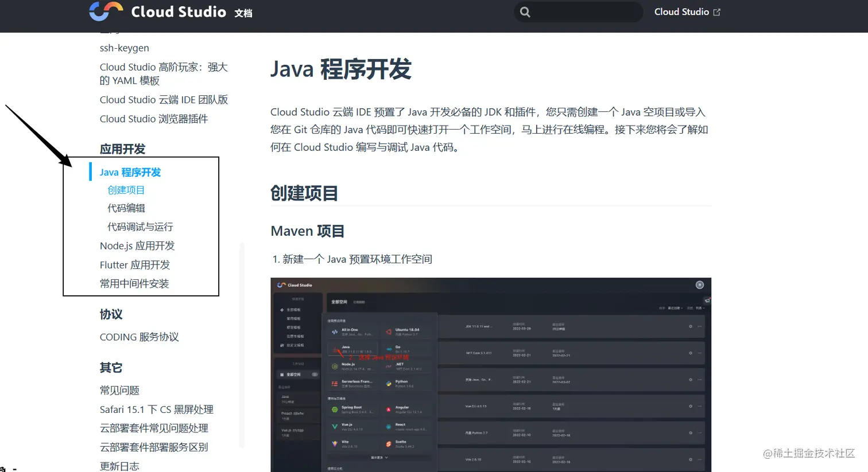Open 云部署套件常见问题处理 page
This screenshot has width=868, height=472.
[x=154, y=428]
